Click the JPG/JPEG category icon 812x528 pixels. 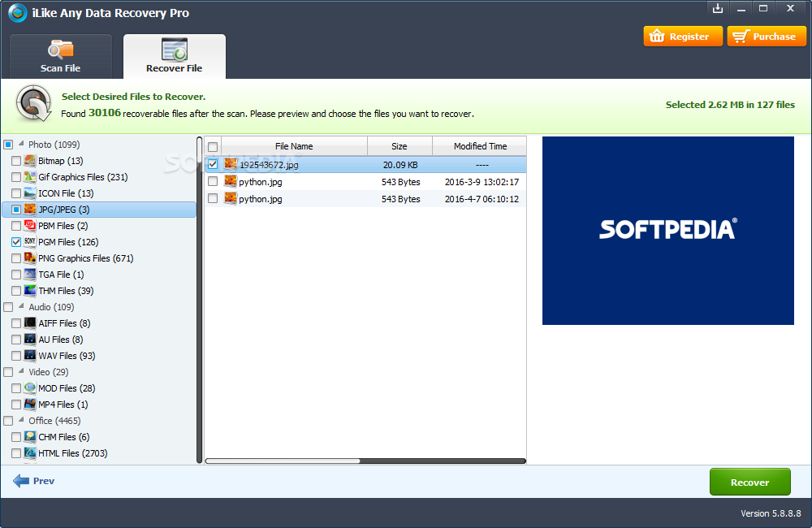(30, 210)
